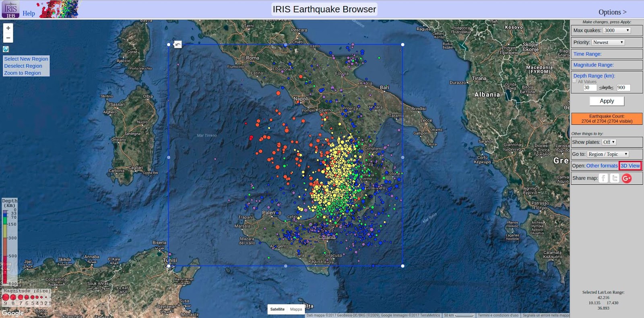Click the earthquake thumbnail beside Help
Image resolution: width=644 pixels, height=318 pixels.
point(59,9)
